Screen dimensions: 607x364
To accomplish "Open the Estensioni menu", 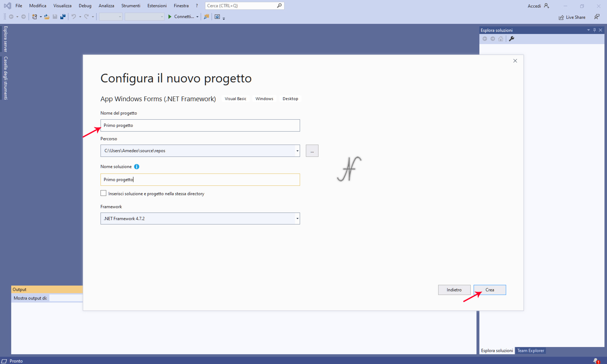I will pyautogui.click(x=157, y=6).
